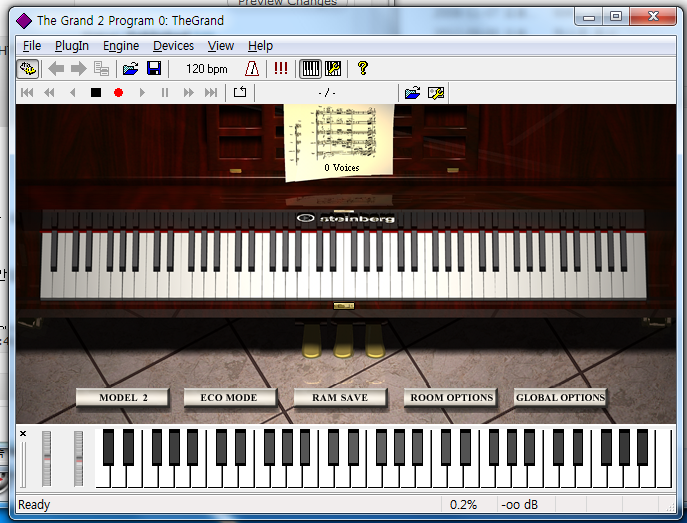Open ROOM OPTIONS
Image resolution: width=687 pixels, height=523 pixels.
click(x=451, y=398)
